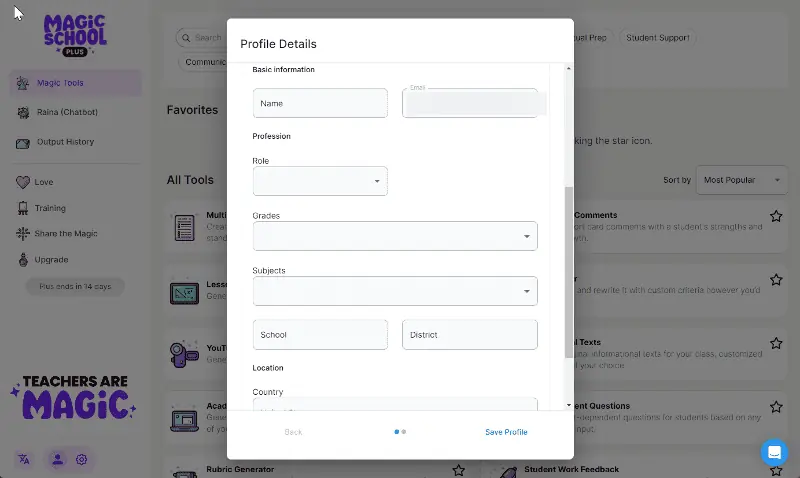Open Raina chatbot icon in sidebar
Image resolution: width=800 pixels, height=478 pixels.
23,112
